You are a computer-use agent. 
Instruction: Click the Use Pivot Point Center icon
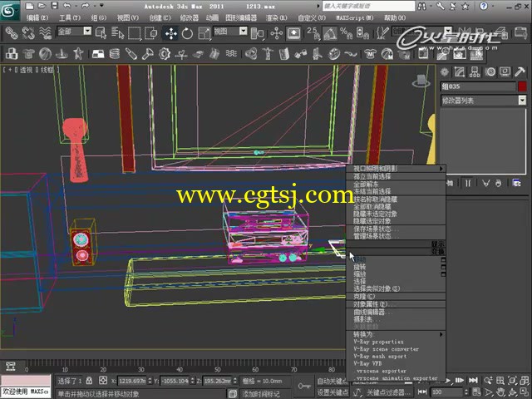[257, 33]
